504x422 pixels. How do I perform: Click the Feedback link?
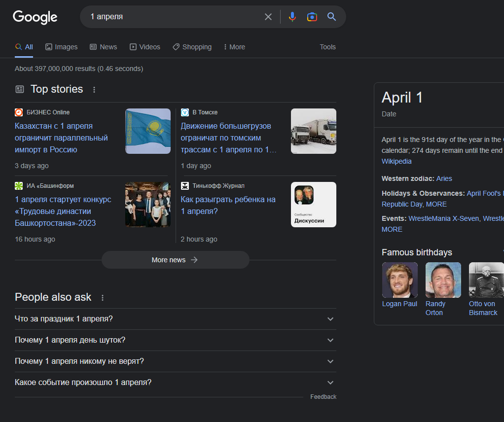coord(323,397)
